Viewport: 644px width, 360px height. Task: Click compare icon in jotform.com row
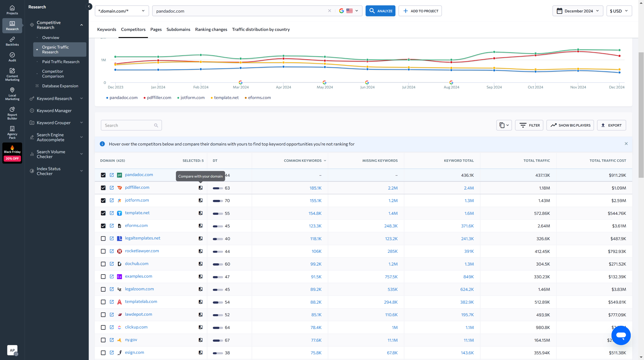(200, 200)
